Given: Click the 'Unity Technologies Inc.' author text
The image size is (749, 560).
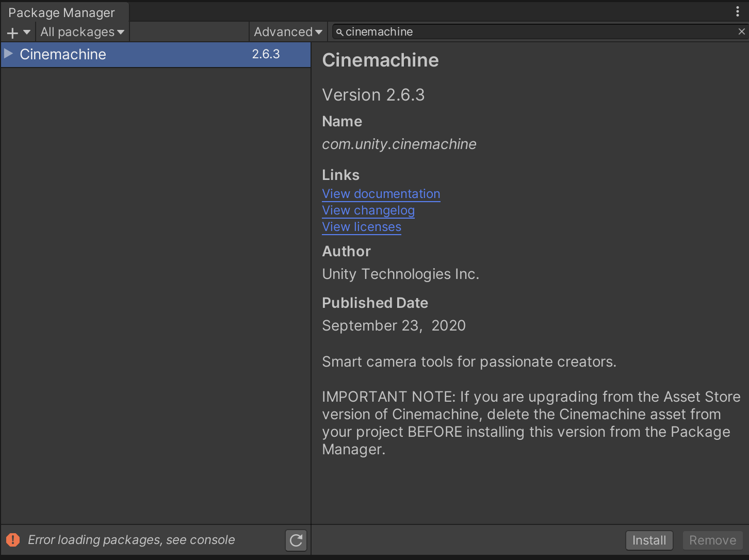Looking at the screenshot, I should tap(401, 274).
